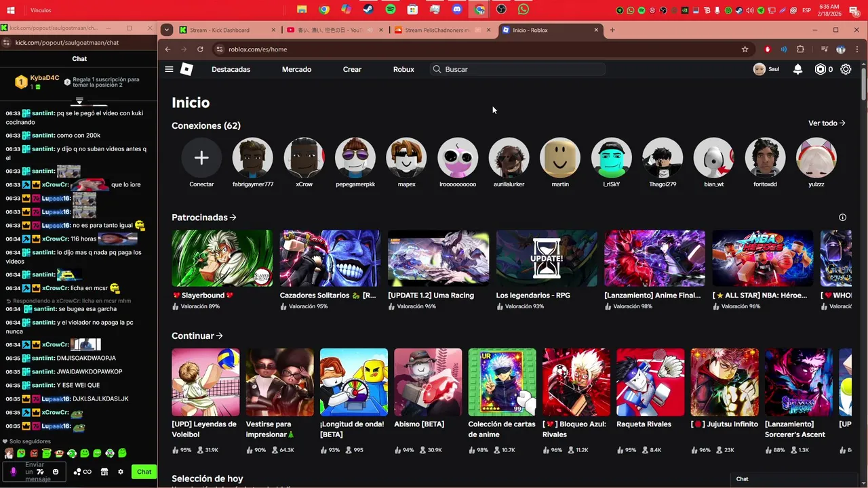Open the Robux balance icon
868x488 pixels.
point(821,69)
